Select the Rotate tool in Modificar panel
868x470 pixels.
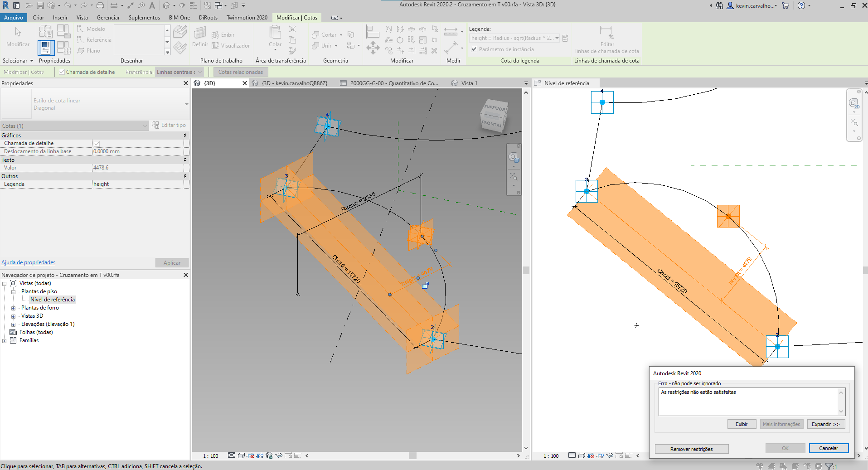[x=400, y=40]
